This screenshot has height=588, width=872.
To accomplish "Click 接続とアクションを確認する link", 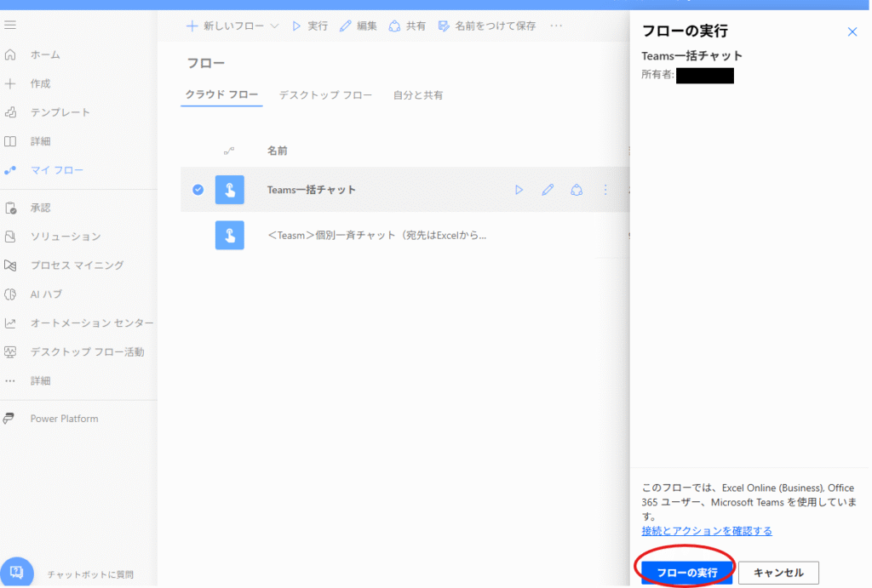I will (x=707, y=531).
